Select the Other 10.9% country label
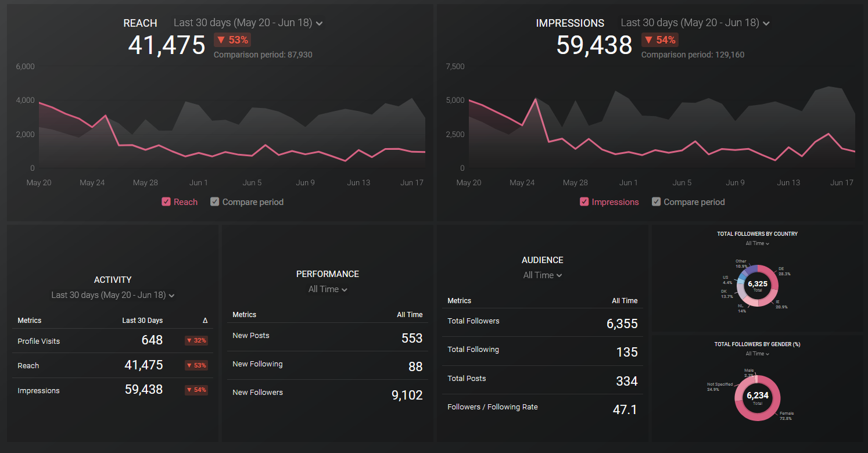This screenshot has height=453, width=868. (x=741, y=264)
